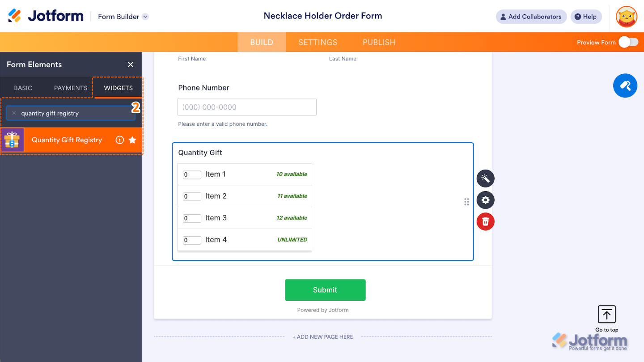Screen dimensions: 644x362
Task: Click Add Collaborators button
Action: pyautogui.click(x=531, y=17)
